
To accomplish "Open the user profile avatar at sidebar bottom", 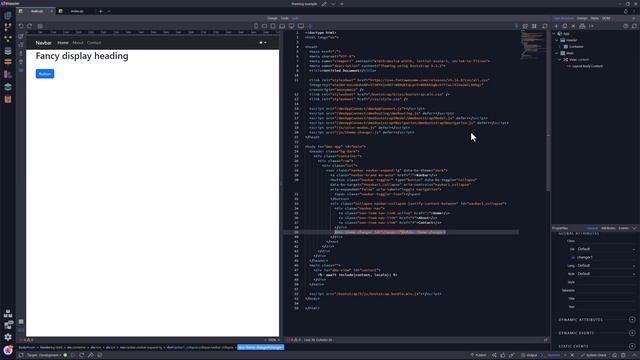I will [x=8, y=350].
